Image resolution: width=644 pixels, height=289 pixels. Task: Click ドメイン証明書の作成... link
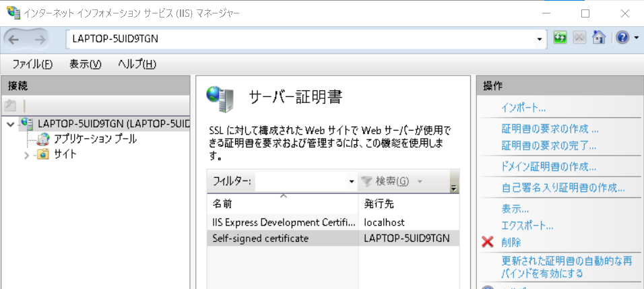[x=549, y=167]
